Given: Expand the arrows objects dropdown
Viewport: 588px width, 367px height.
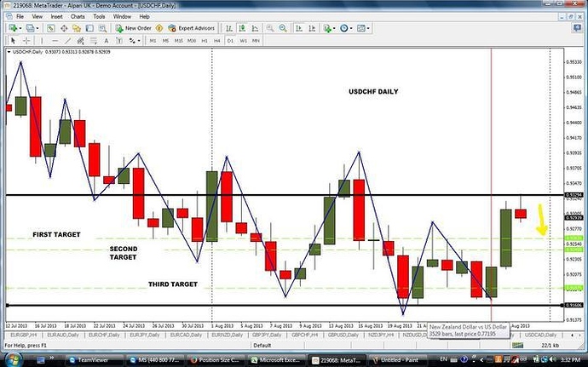Looking at the screenshot, I should click(139, 41).
